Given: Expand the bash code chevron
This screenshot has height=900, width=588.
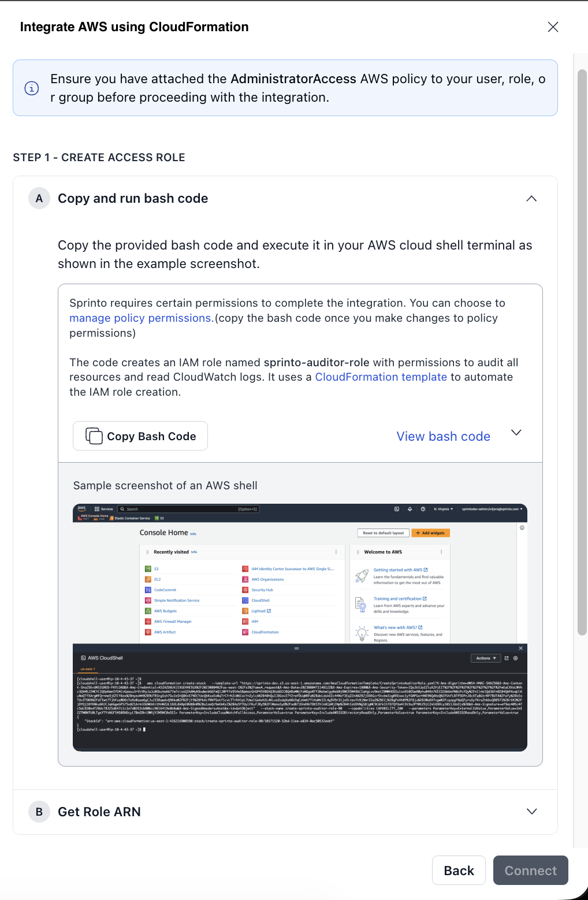Looking at the screenshot, I should [x=516, y=433].
